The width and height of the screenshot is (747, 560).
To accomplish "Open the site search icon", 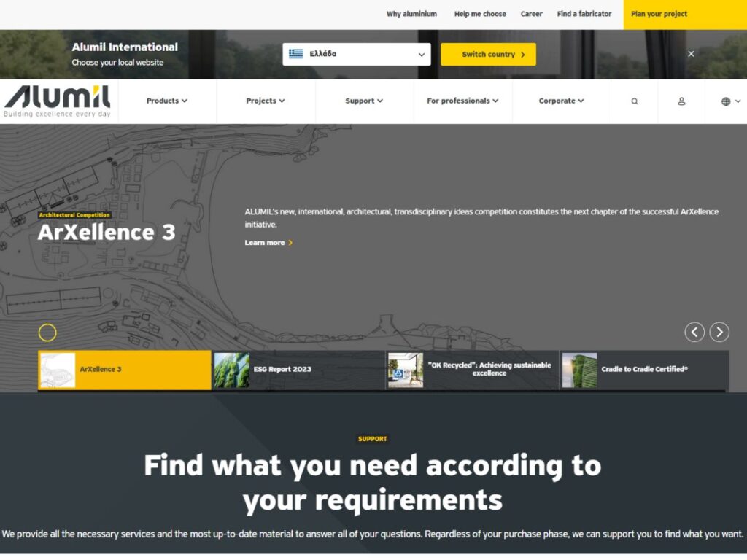I will pos(634,101).
